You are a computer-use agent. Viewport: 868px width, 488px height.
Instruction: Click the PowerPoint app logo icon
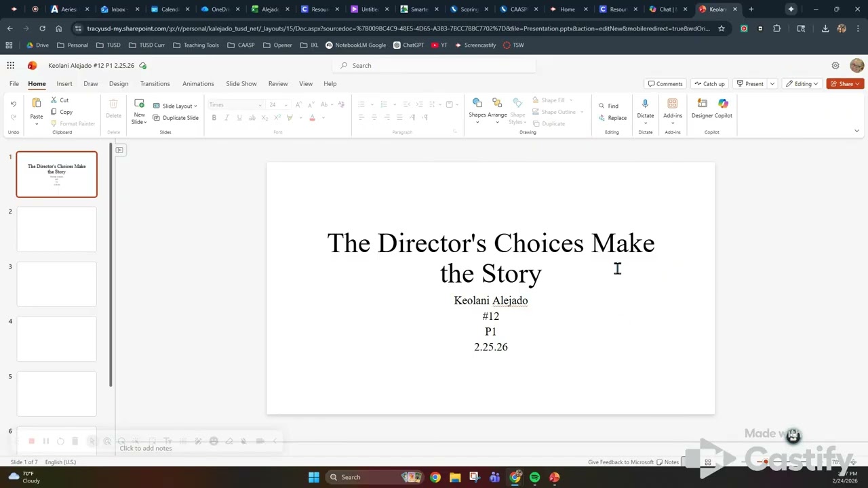32,65
